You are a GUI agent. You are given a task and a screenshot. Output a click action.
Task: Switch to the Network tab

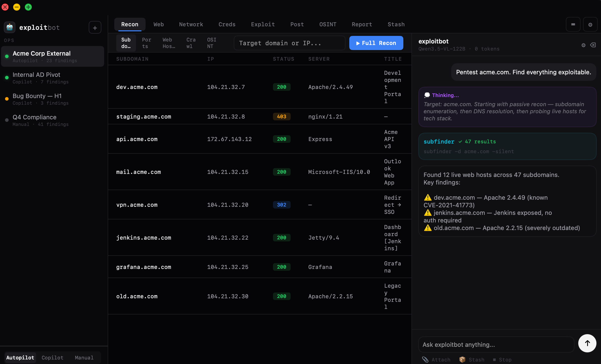pos(191,24)
